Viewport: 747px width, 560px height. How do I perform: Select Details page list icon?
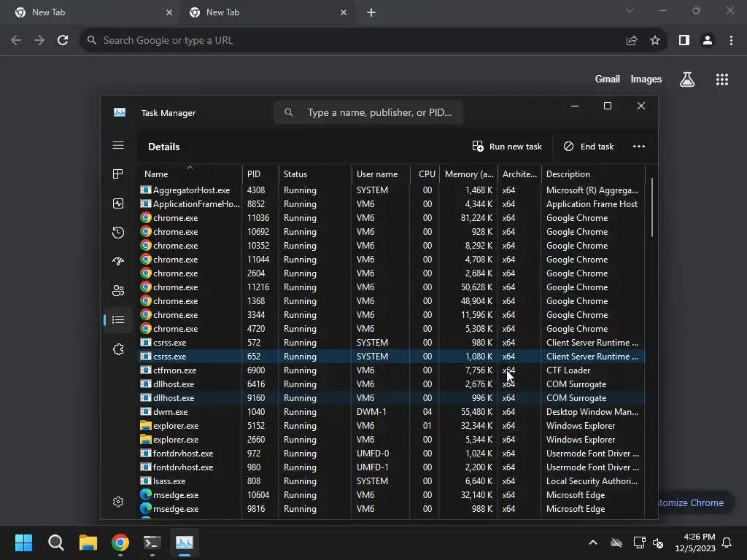118,319
